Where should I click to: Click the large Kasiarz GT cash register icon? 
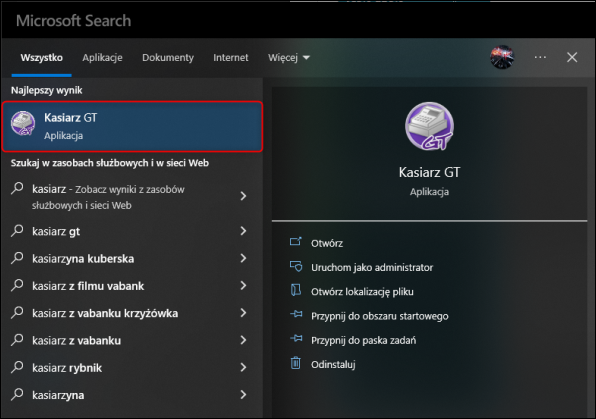coord(429,126)
